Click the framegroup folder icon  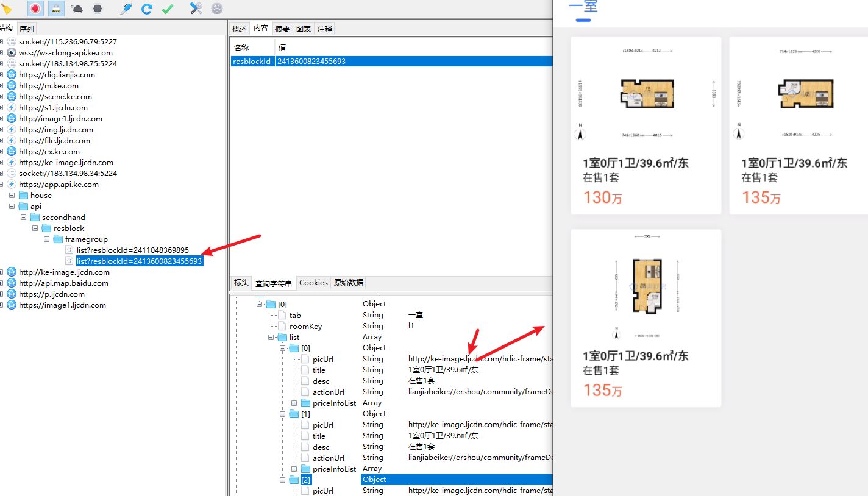(58, 239)
